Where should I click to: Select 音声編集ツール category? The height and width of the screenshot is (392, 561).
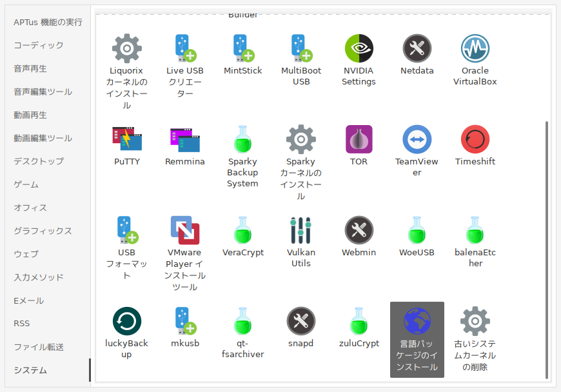point(43,92)
